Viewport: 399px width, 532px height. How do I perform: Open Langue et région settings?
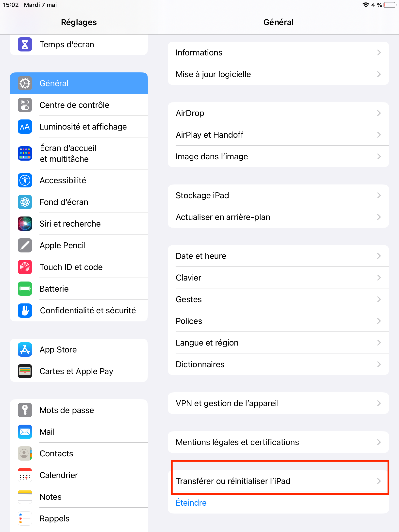tap(278, 343)
